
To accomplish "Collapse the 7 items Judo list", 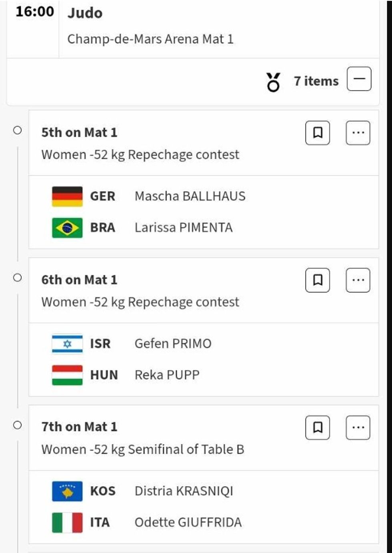I will (x=359, y=79).
